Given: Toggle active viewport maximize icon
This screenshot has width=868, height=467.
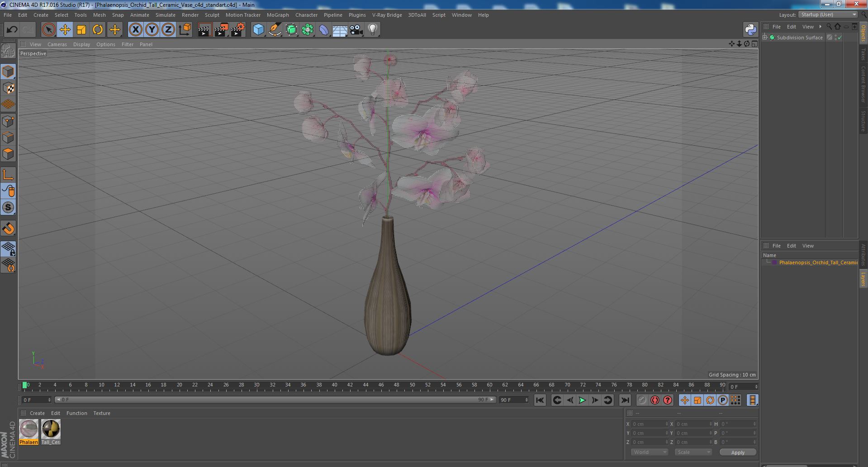Looking at the screenshot, I should pyautogui.click(x=754, y=44).
